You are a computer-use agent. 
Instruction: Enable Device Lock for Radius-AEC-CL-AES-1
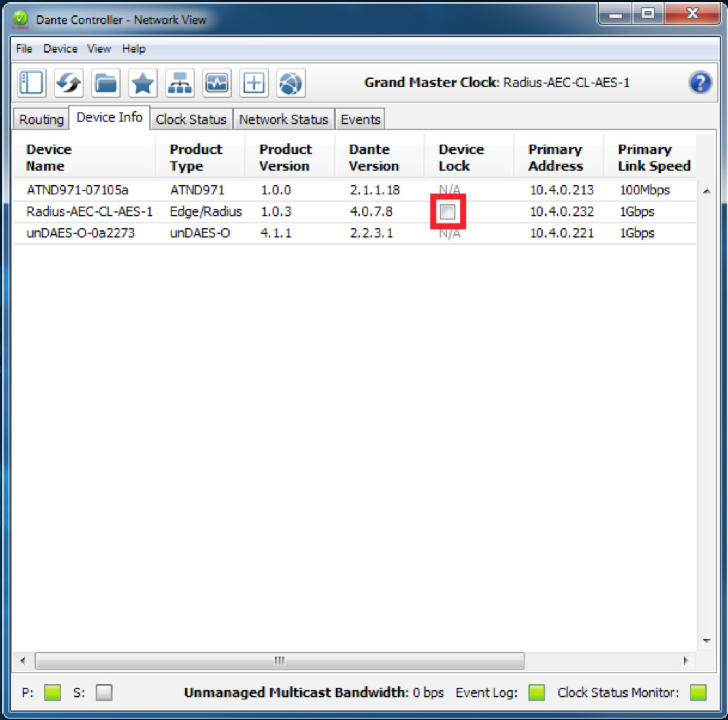448,211
